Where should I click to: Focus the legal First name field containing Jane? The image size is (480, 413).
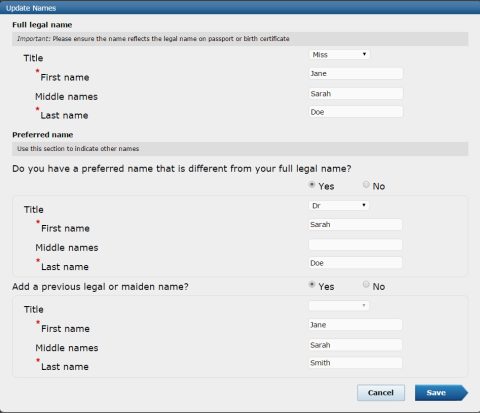[356, 73]
